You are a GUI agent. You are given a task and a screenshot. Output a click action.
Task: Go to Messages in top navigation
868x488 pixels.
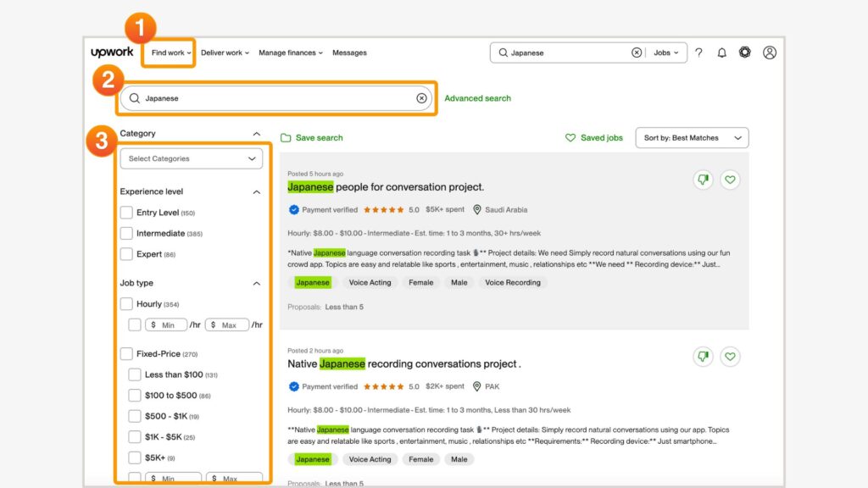[x=349, y=53]
